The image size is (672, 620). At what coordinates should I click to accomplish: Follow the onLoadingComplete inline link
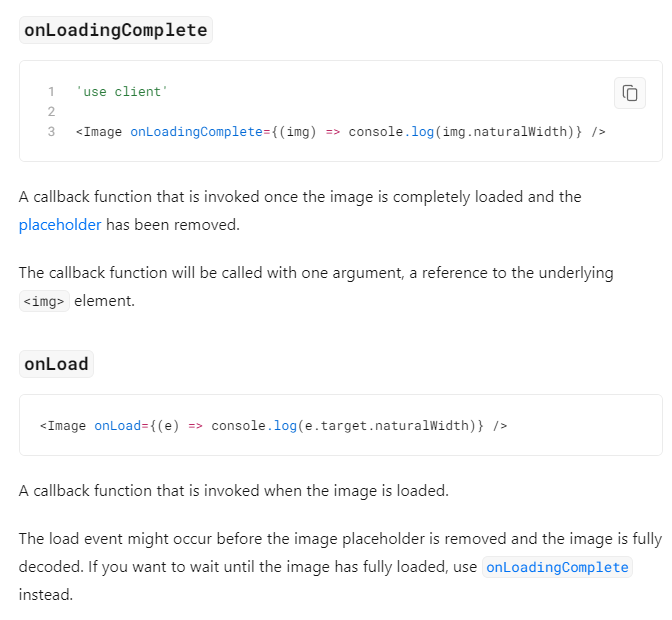(557, 567)
